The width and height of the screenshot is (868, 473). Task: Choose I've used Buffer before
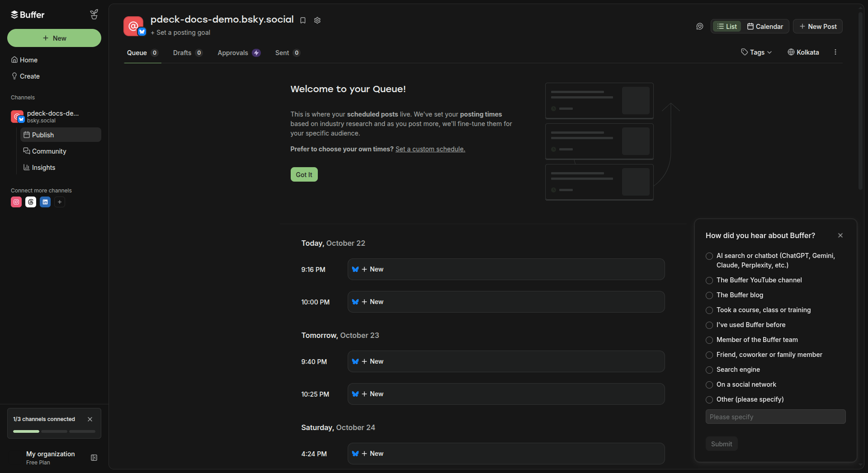pos(709,325)
